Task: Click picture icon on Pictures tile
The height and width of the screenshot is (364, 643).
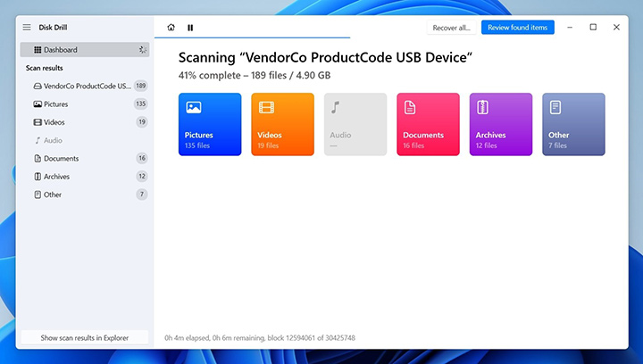Action: click(194, 107)
